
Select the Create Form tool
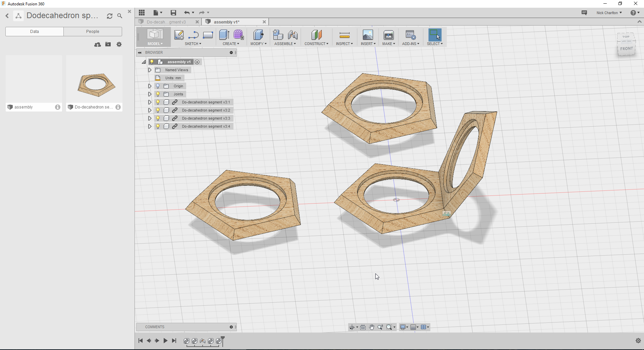pyautogui.click(x=238, y=35)
